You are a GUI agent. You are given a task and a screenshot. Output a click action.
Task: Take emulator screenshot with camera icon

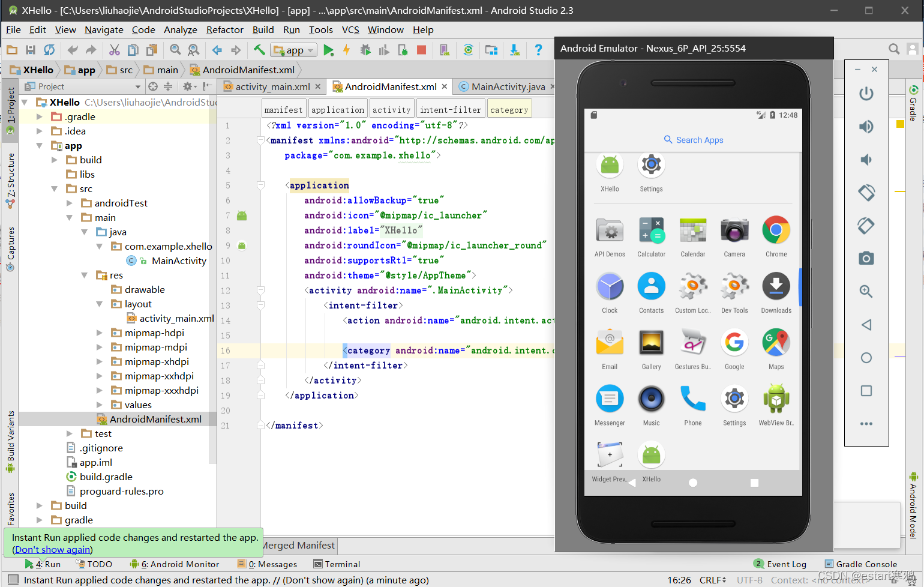[x=866, y=259]
